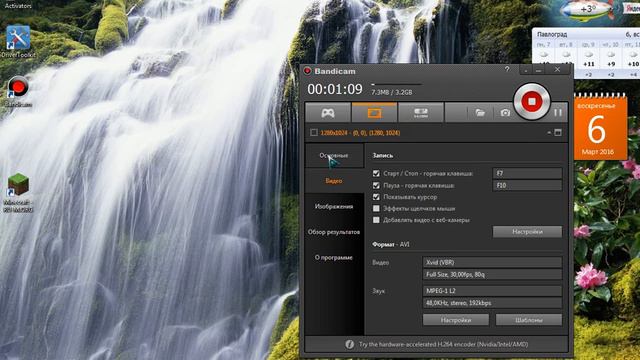Stop the recording with the red button

click(x=531, y=101)
